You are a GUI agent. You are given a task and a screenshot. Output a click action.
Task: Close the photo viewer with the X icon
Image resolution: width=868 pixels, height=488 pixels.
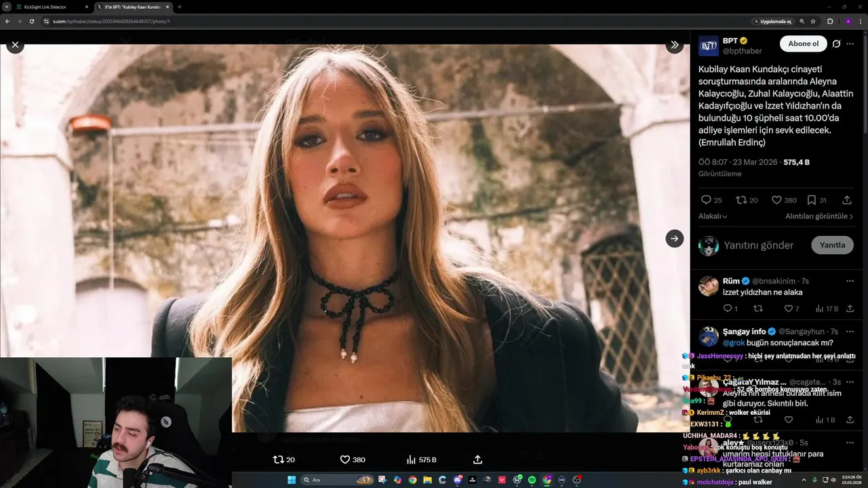point(15,45)
